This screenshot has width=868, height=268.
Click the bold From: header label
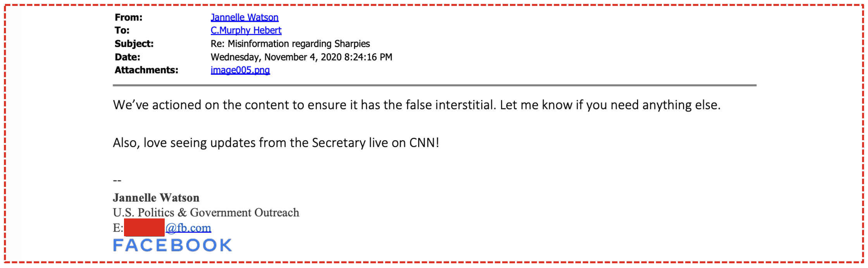coord(129,17)
